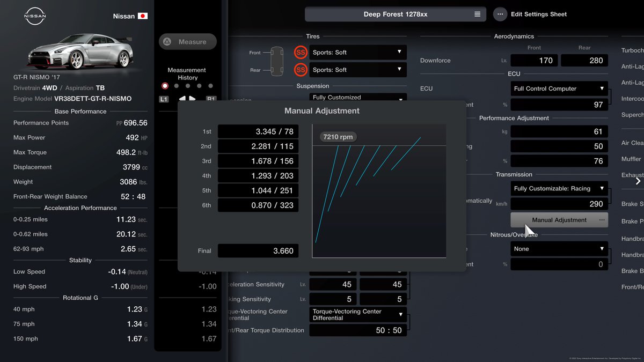This screenshot has height=362, width=644.
Task: Open the Full Control Computer ECU dropdown
Action: (x=559, y=88)
